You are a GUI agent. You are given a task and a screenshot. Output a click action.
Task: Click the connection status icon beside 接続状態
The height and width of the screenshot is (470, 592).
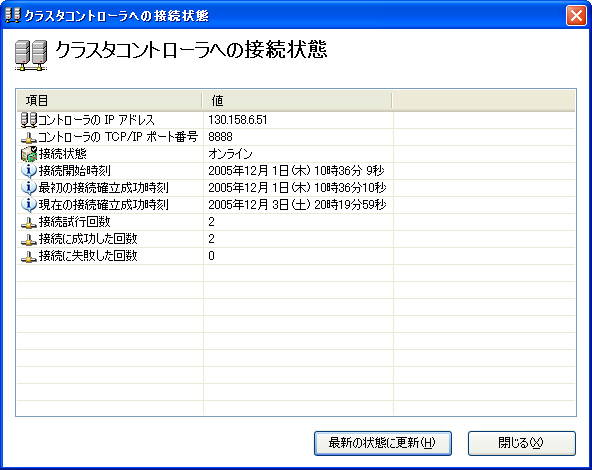pos(29,154)
